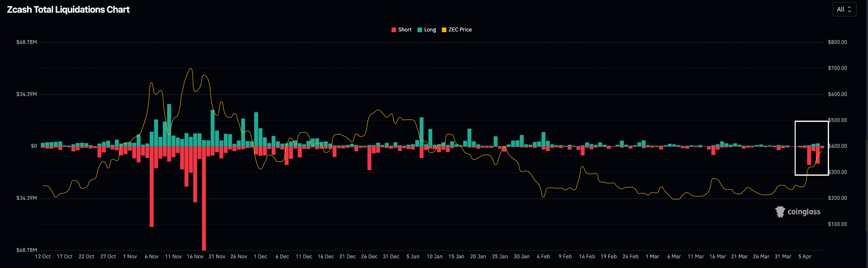Image resolution: width=868 pixels, height=268 pixels.
Task: Click the 6 Nov date label
Action: click(152, 257)
